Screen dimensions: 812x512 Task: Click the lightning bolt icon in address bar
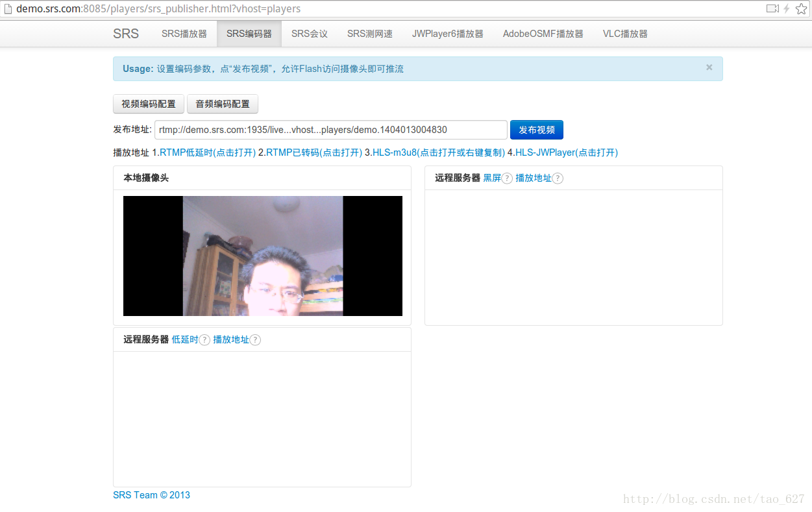[787, 9]
